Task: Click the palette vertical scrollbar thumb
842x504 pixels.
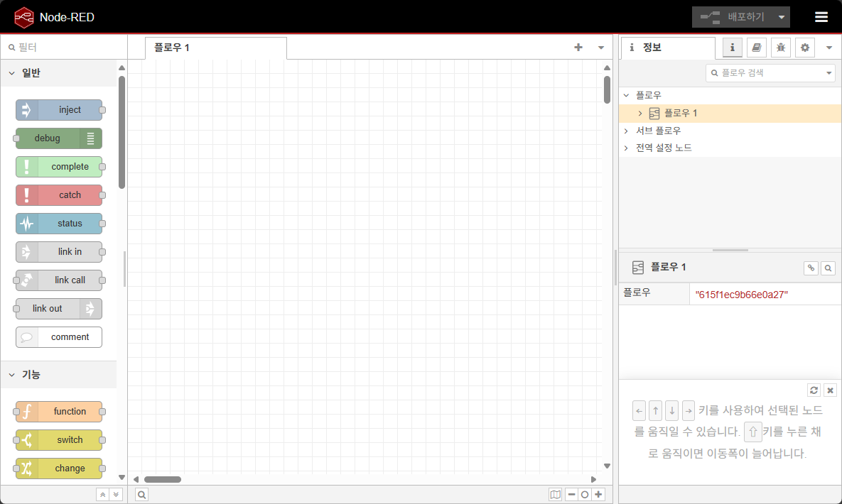Action: [x=122, y=133]
